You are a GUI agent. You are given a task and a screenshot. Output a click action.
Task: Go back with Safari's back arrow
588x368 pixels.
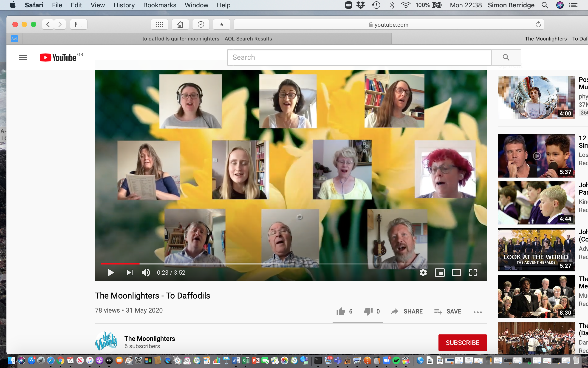pos(48,24)
